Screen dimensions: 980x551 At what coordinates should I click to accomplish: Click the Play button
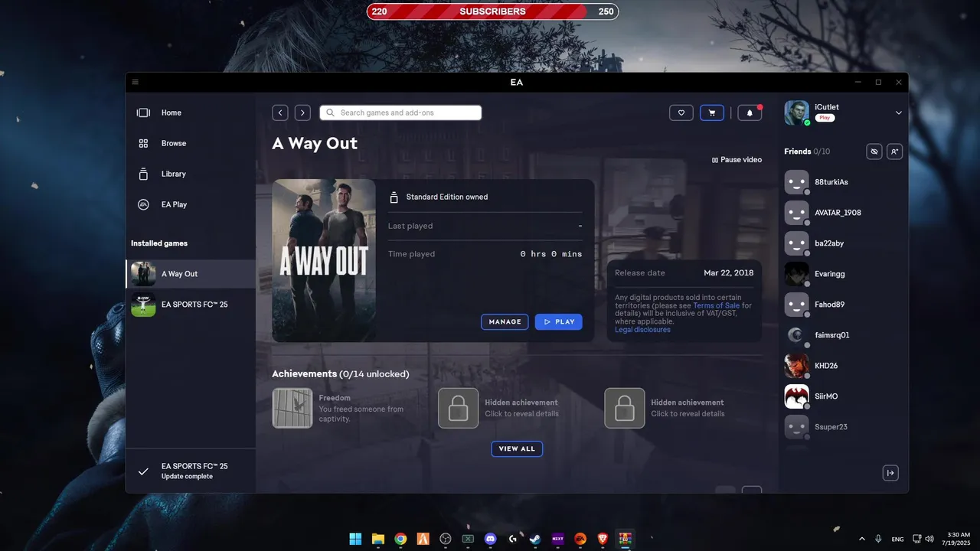pos(559,322)
